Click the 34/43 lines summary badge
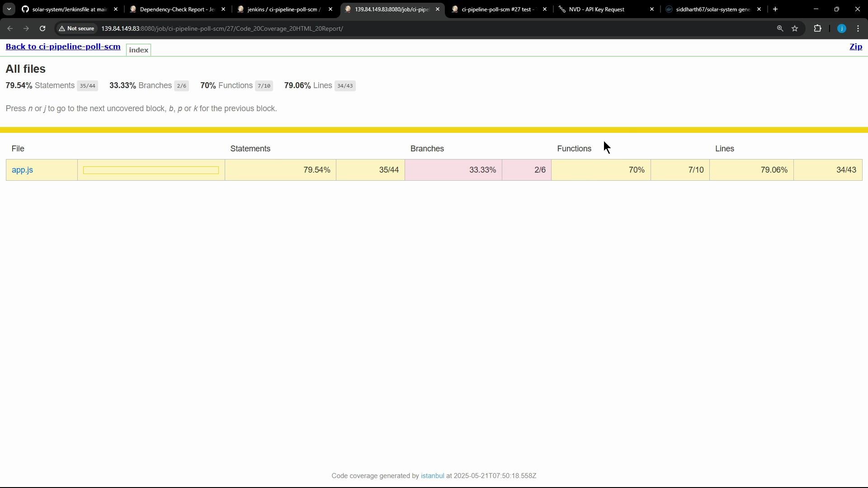868x488 pixels. 345,86
